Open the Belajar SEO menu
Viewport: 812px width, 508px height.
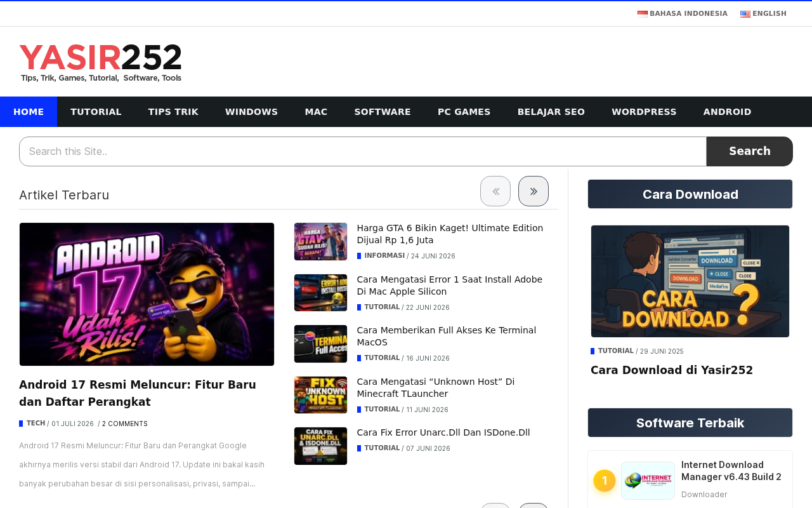[x=551, y=112]
